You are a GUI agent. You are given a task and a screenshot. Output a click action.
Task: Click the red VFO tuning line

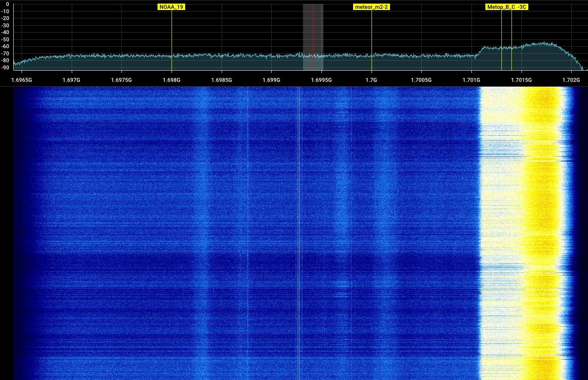click(313, 37)
